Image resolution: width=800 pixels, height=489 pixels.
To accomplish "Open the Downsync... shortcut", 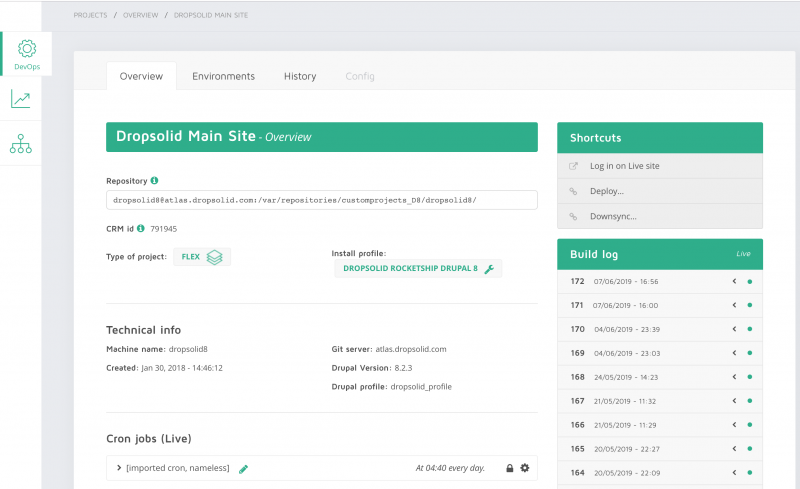I will (660, 216).
